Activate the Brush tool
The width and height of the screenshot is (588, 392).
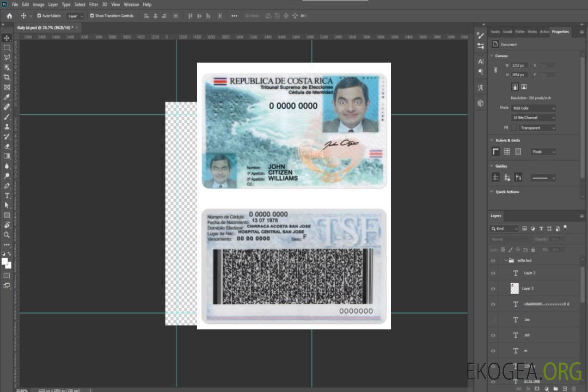click(7, 117)
